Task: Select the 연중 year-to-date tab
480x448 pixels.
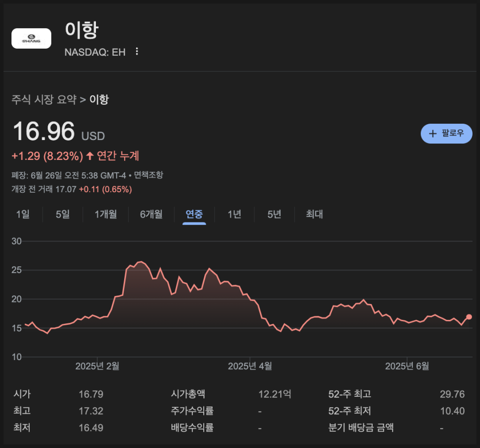Action: tap(194, 214)
